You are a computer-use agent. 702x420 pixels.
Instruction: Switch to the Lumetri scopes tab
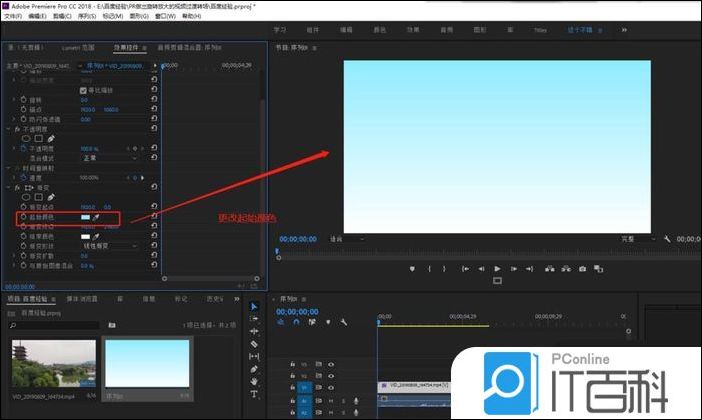pos(78,47)
